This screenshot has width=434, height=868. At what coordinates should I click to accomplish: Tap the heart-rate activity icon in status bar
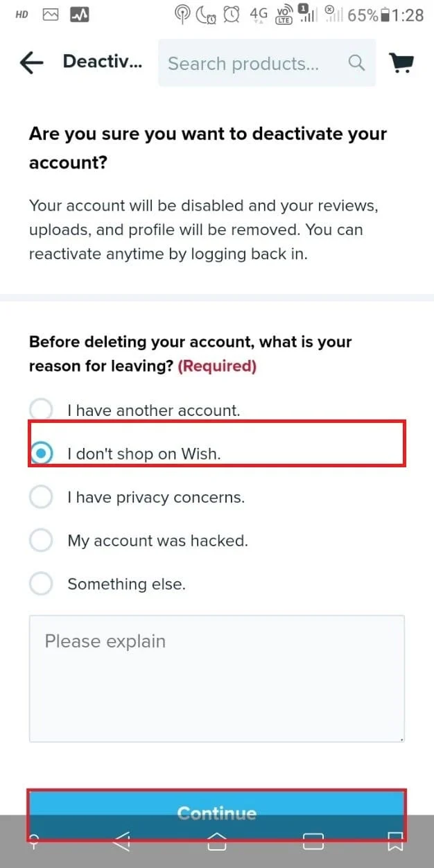tap(79, 14)
